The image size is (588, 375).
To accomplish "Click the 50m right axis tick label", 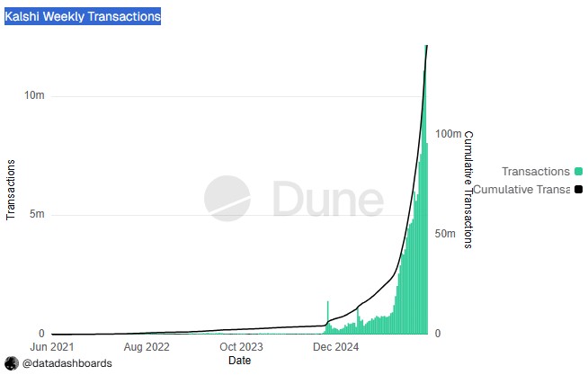I will (x=444, y=234).
